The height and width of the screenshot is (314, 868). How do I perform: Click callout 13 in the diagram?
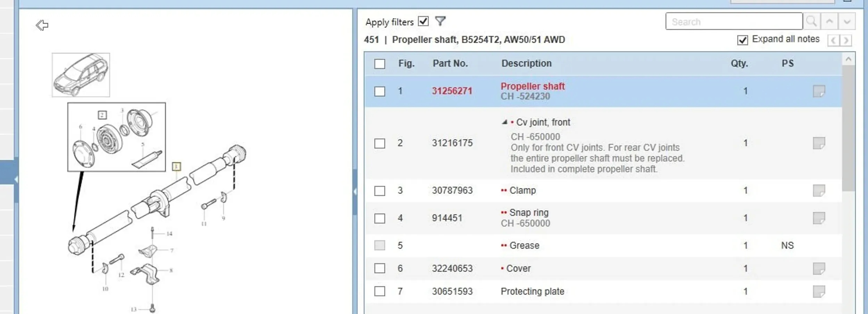coord(133,309)
